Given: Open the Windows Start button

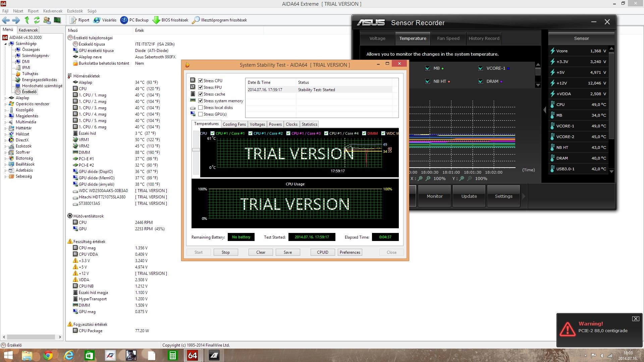Looking at the screenshot, I should coord(8,355).
